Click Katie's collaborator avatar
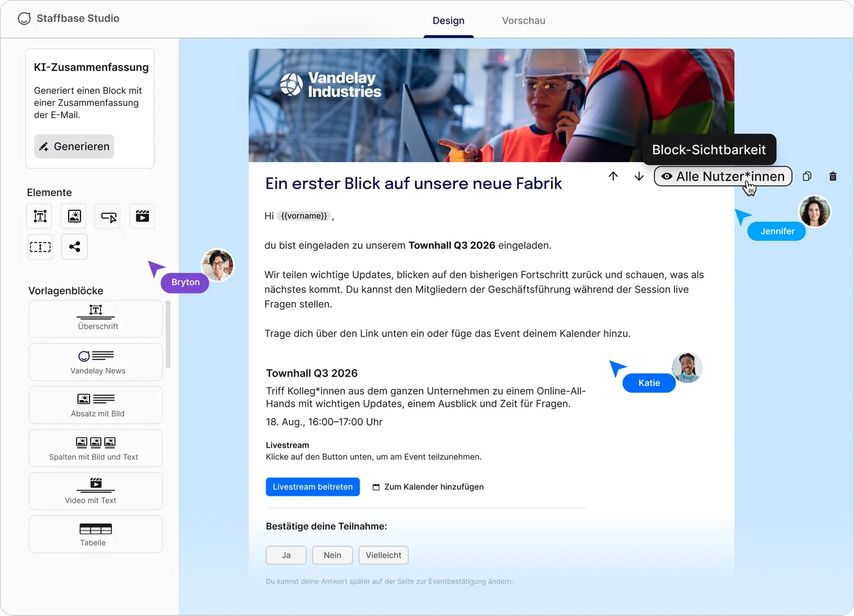This screenshot has width=854, height=616. click(x=687, y=368)
